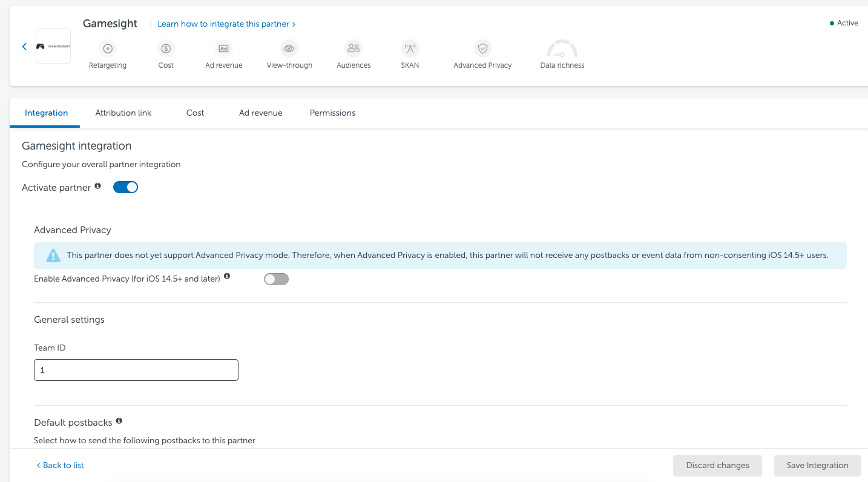
Task: Open Learn how to integrate this partner link
Action: click(x=226, y=24)
